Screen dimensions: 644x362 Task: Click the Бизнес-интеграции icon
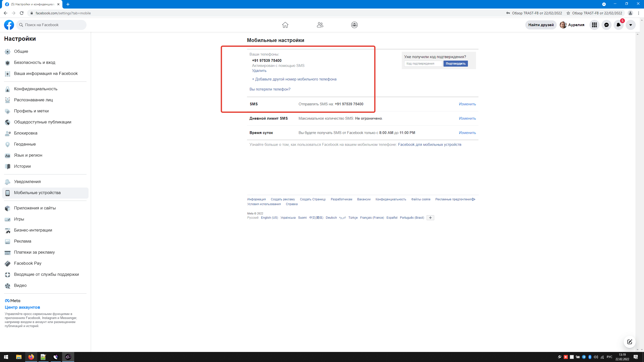tap(8, 230)
